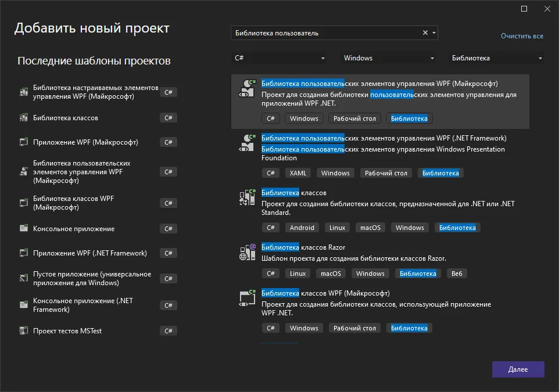Click the 'XAML' tag

pos(298,173)
